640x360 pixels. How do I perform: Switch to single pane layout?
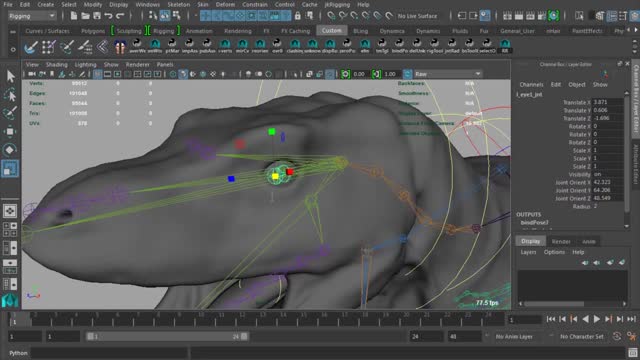tap(10, 211)
